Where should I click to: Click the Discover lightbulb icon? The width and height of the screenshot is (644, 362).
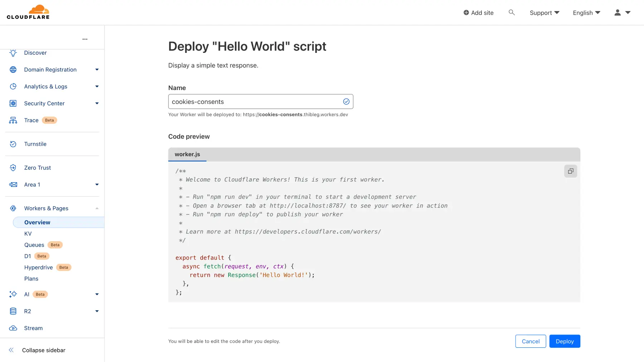[x=13, y=53]
